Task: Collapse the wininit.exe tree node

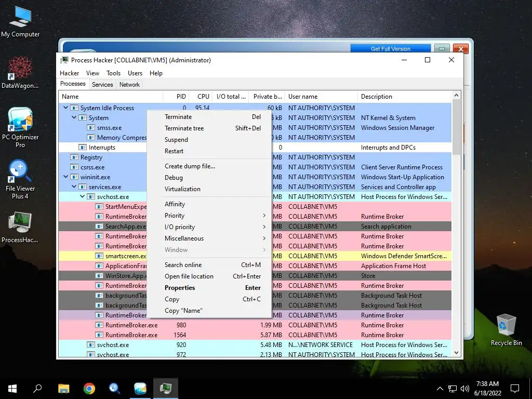Action: coord(66,177)
